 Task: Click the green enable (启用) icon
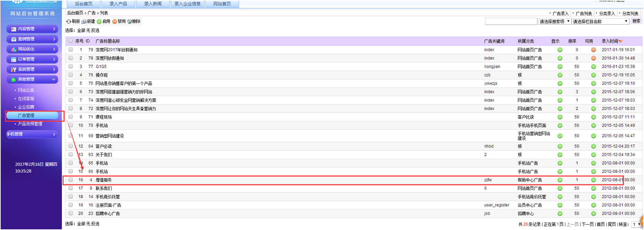click(x=99, y=21)
